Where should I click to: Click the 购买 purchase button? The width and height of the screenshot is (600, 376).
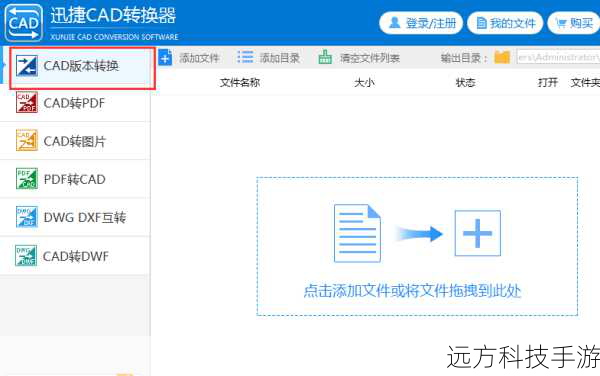(x=574, y=23)
